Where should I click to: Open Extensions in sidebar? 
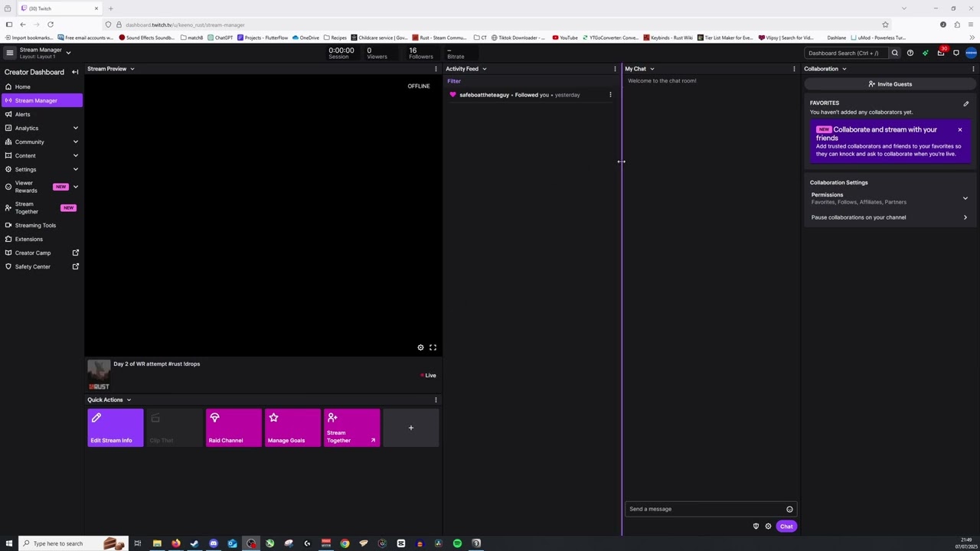point(42,239)
